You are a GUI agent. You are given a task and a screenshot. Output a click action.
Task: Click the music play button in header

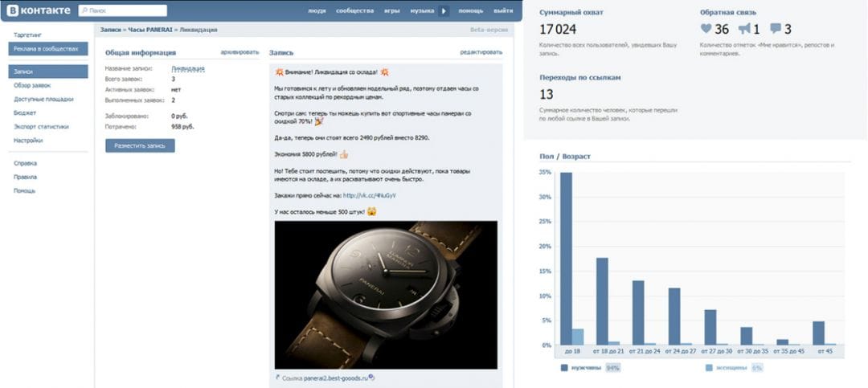(444, 10)
